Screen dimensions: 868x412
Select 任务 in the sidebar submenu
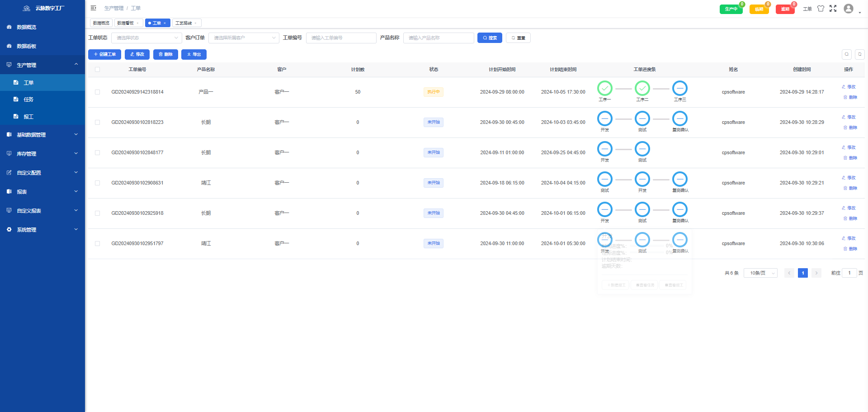[42, 99]
